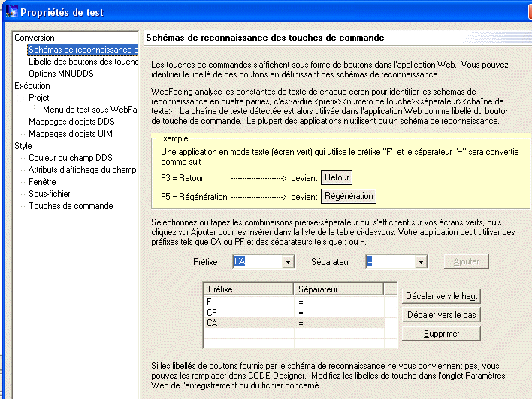Open Attributs d'affichage du champ
This screenshot has width=532, height=399.
pos(83,170)
